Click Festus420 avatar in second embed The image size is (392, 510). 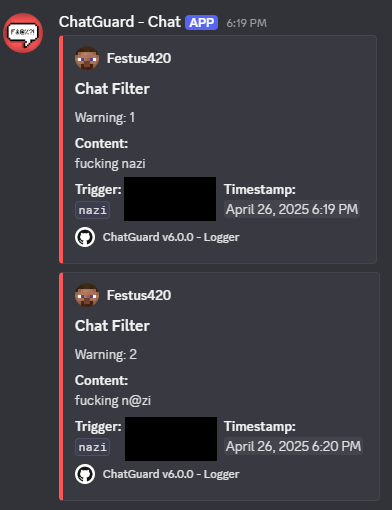click(87, 295)
